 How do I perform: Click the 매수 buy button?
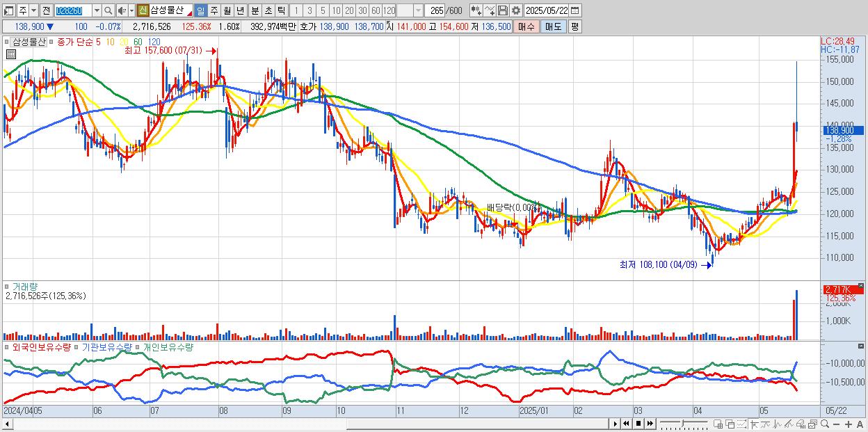click(526, 26)
